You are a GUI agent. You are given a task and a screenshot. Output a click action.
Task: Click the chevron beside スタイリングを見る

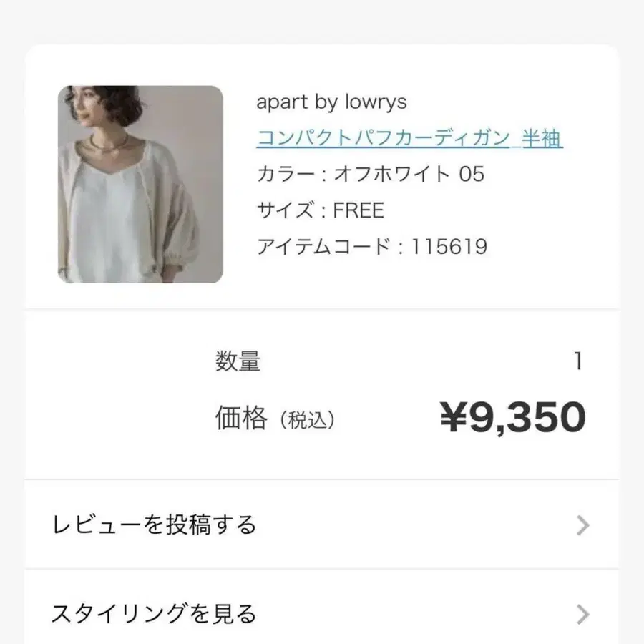[582, 615]
